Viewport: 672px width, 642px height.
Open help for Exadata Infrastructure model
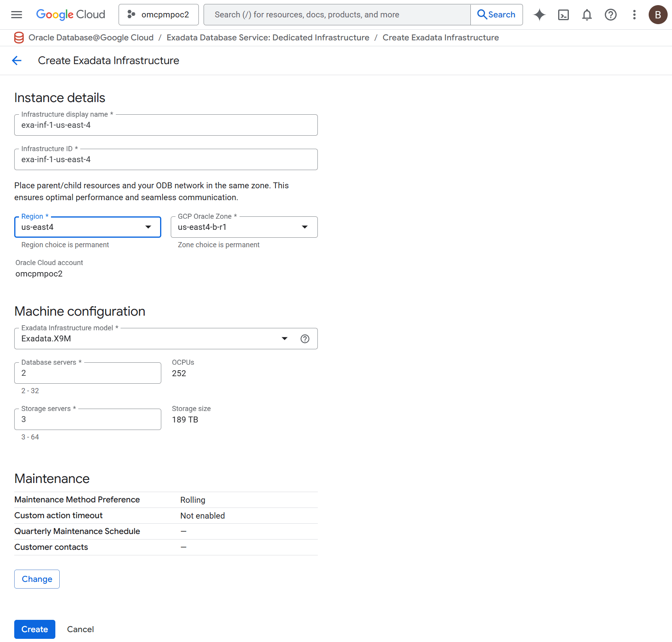click(x=305, y=339)
